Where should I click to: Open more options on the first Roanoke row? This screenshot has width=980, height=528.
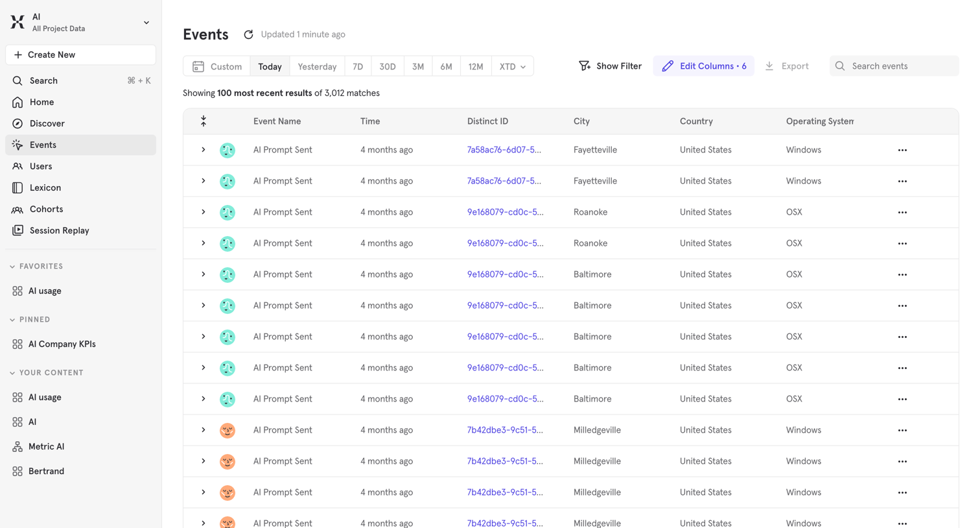[x=902, y=212]
